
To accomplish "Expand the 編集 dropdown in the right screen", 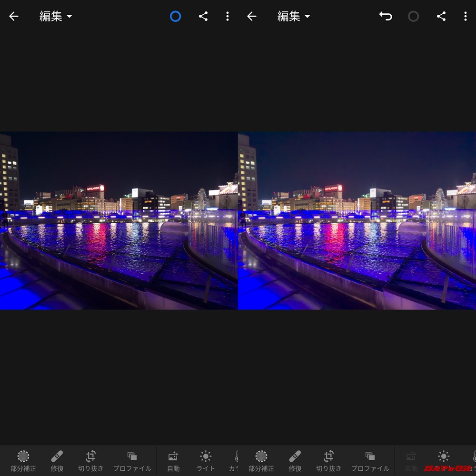I will click(x=293, y=16).
